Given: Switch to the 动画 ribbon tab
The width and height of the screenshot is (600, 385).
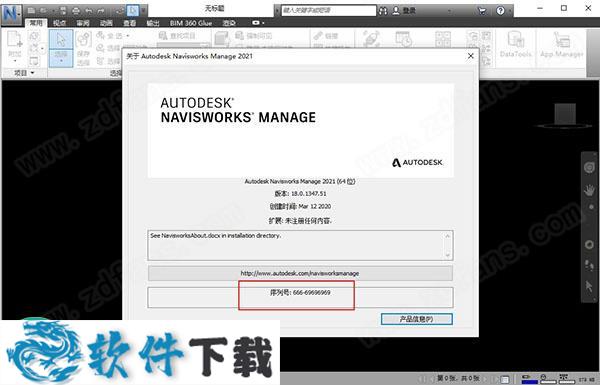Looking at the screenshot, I should point(106,23).
